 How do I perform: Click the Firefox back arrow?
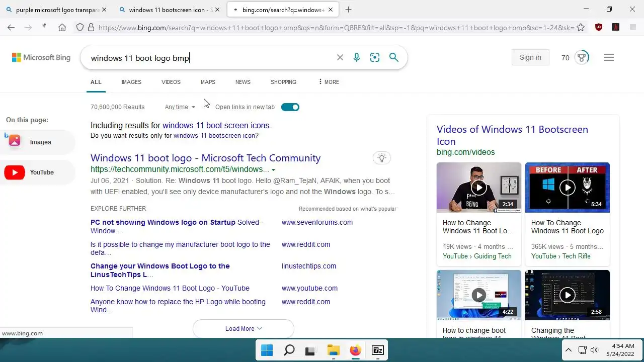coord(11,28)
